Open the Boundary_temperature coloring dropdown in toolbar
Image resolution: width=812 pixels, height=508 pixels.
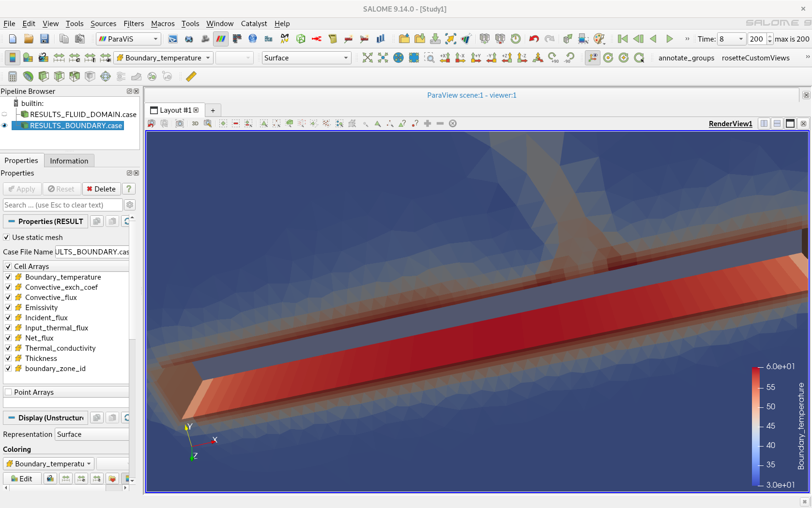pyautogui.click(x=163, y=58)
